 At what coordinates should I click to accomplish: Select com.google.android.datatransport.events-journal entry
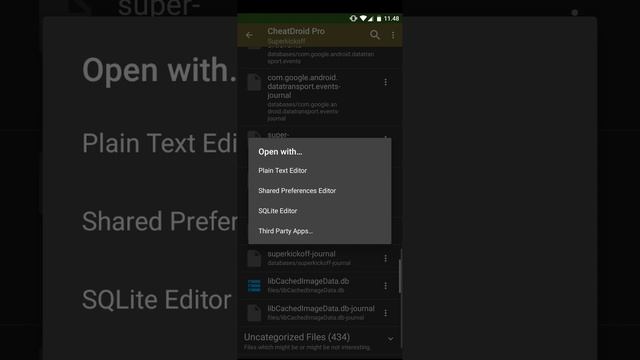tap(319, 97)
